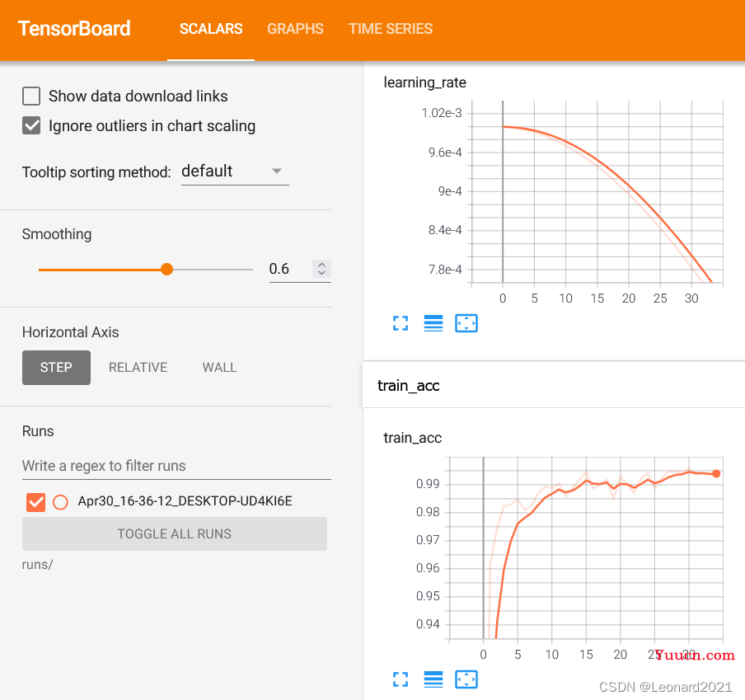
Task: Expand the train_acc chart to full size
Action: click(x=401, y=679)
